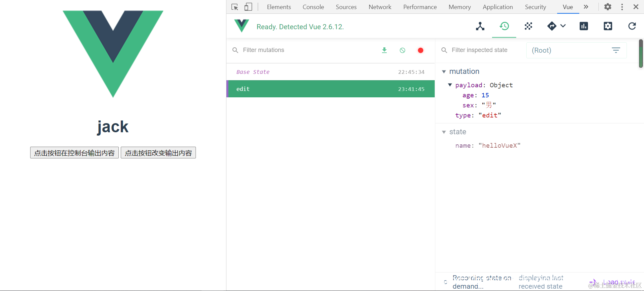644x291 pixels.
Task: Select the inspect element cursor icon
Action: pyautogui.click(x=235, y=7)
